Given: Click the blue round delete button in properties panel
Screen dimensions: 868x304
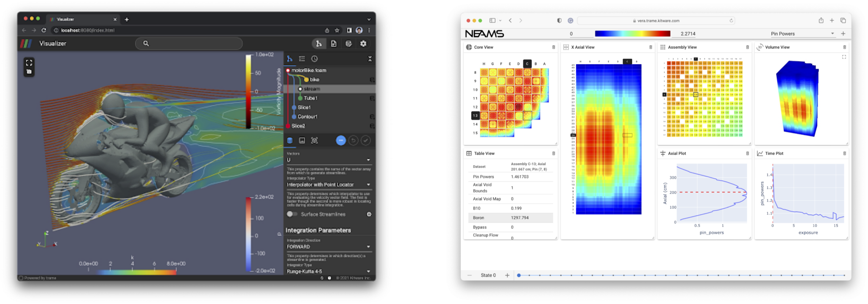Looking at the screenshot, I should pos(341,140).
